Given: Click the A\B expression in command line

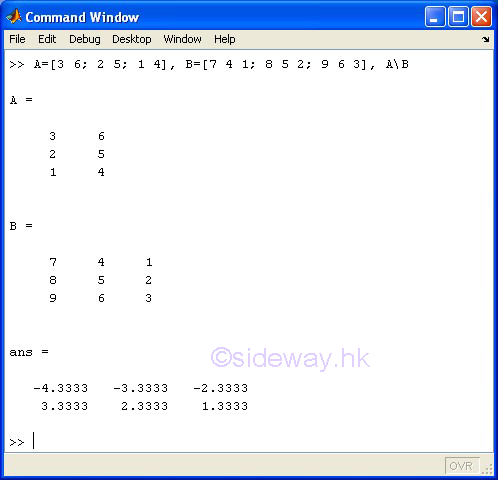Looking at the screenshot, I should tap(397, 64).
